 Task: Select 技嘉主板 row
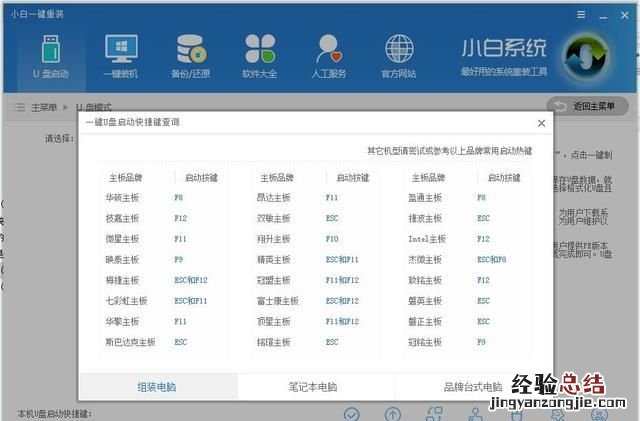pyautogui.click(x=122, y=218)
